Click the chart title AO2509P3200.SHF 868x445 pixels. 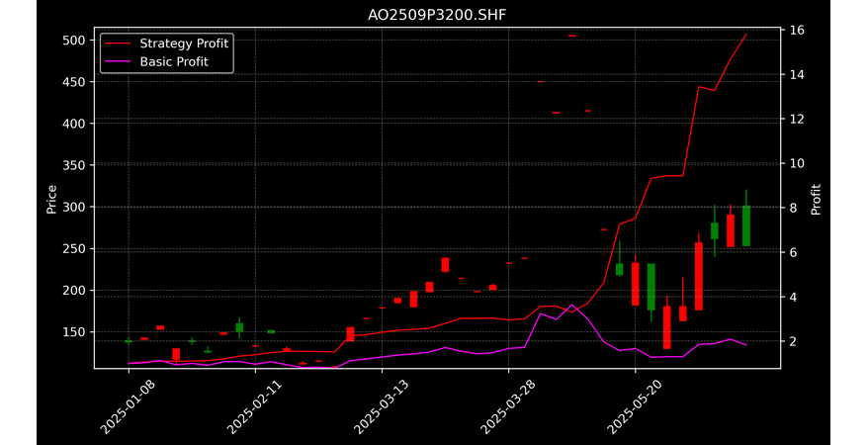pyautogui.click(x=437, y=15)
